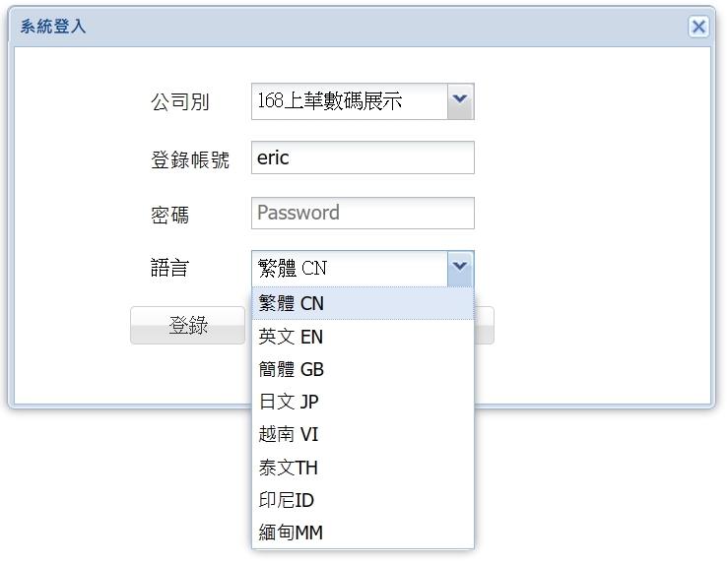728x564 pixels.
Task: Pick 日文 JP language option
Action: (x=363, y=402)
